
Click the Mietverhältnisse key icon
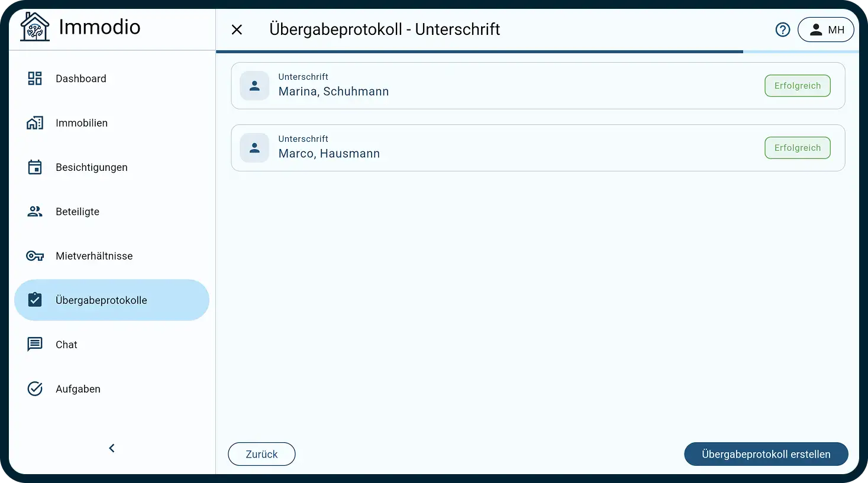pyautogui.click(x=35, y=256)
